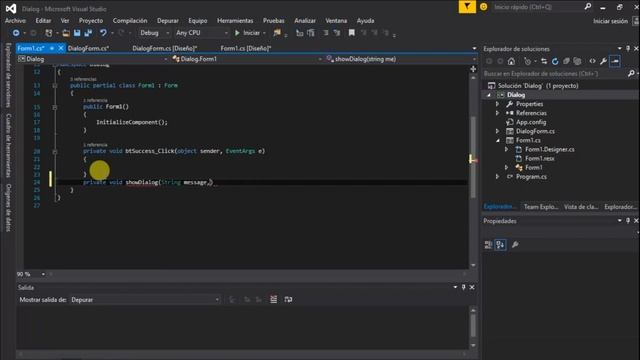
Task: Pin the Propiedades panel
Action: point(628,221)
